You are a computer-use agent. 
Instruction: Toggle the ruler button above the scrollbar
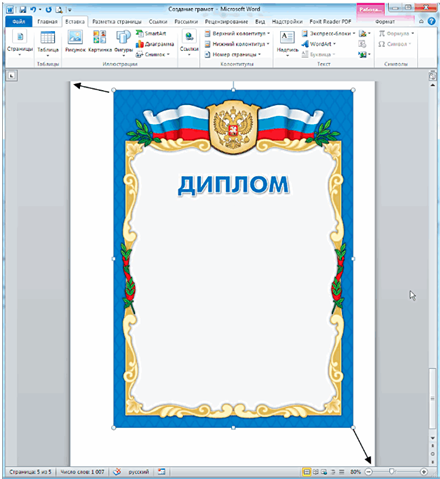coord(433,76)
